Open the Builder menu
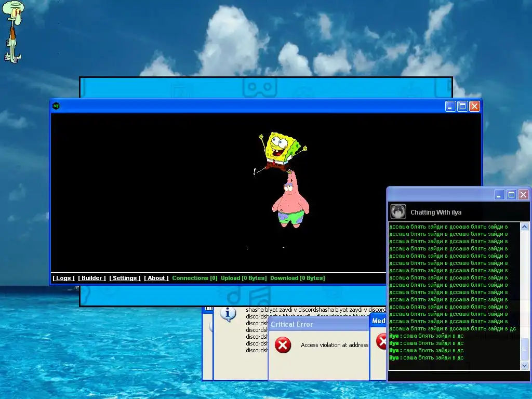532x399 pixels. coord(92,278)
